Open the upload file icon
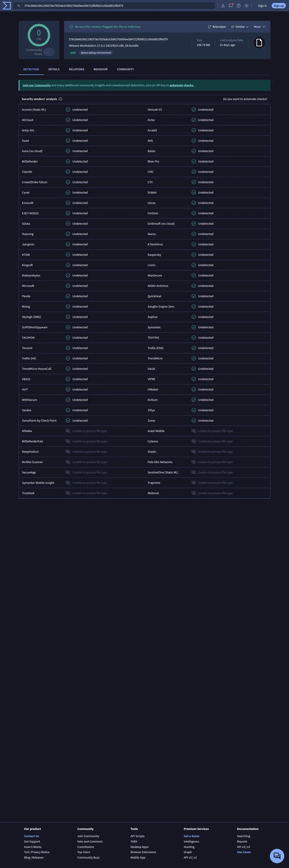The width and height of the screenshot is (289, 868). [223, 6]
